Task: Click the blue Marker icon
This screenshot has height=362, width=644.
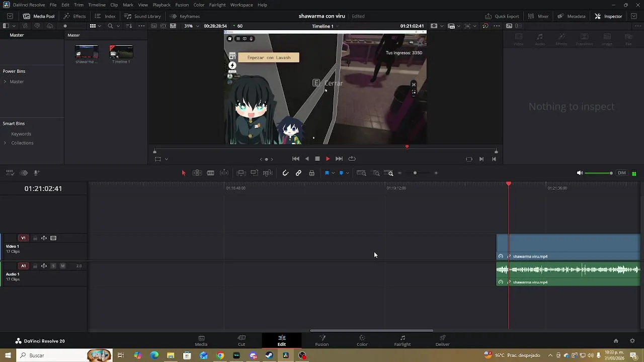Action: [341, 173]
